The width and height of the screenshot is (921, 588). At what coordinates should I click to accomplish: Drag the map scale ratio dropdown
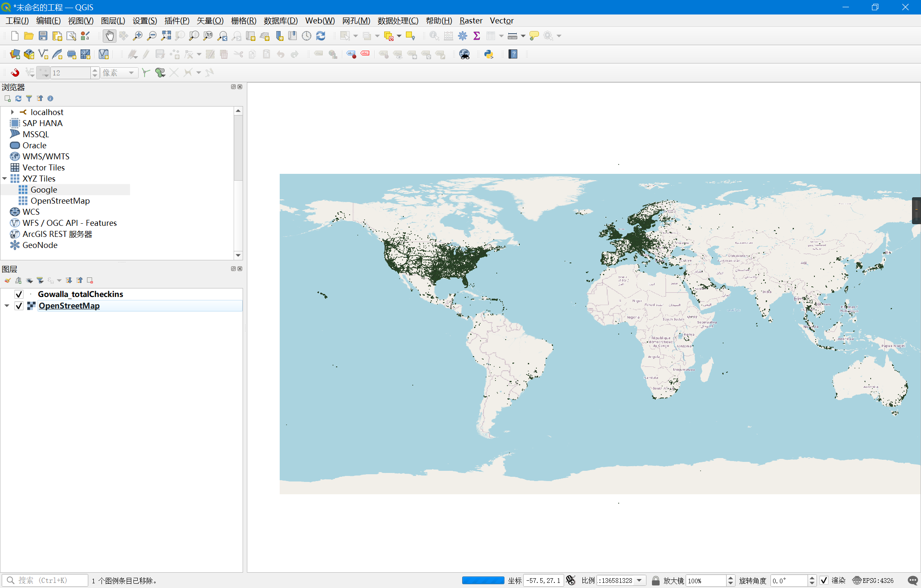coord(642,581)
